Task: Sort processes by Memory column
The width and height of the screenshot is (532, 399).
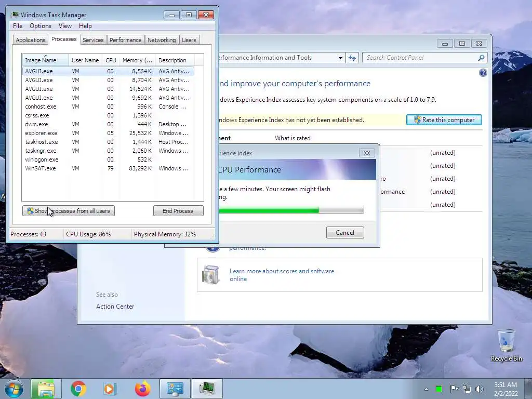Action: (x=137, y=60)
